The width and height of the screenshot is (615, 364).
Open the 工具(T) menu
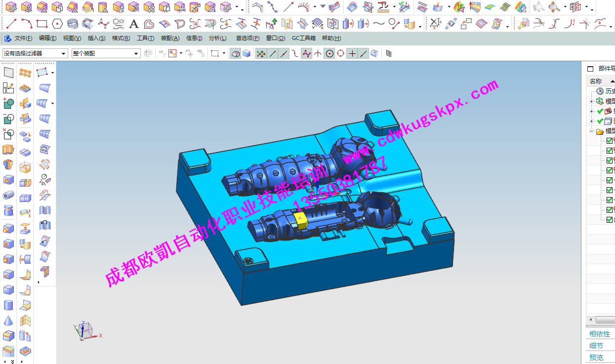(145, 39)
